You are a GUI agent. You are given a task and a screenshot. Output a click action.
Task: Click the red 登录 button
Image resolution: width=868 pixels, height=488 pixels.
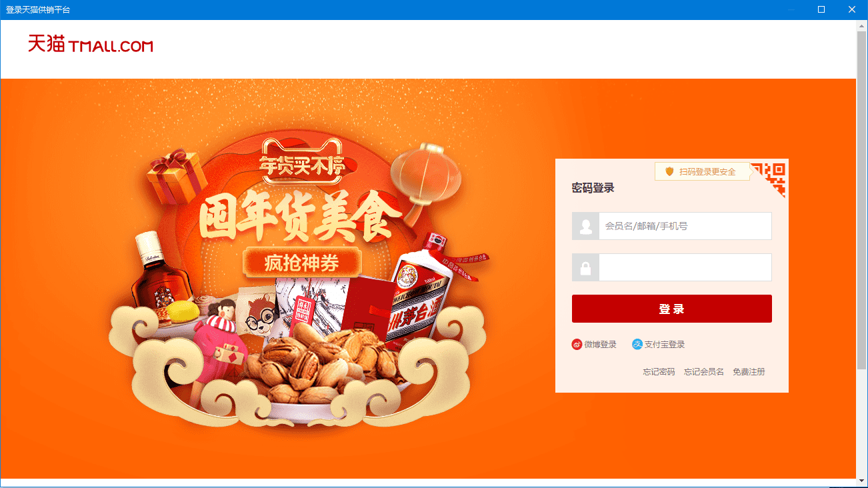(672, 309)
